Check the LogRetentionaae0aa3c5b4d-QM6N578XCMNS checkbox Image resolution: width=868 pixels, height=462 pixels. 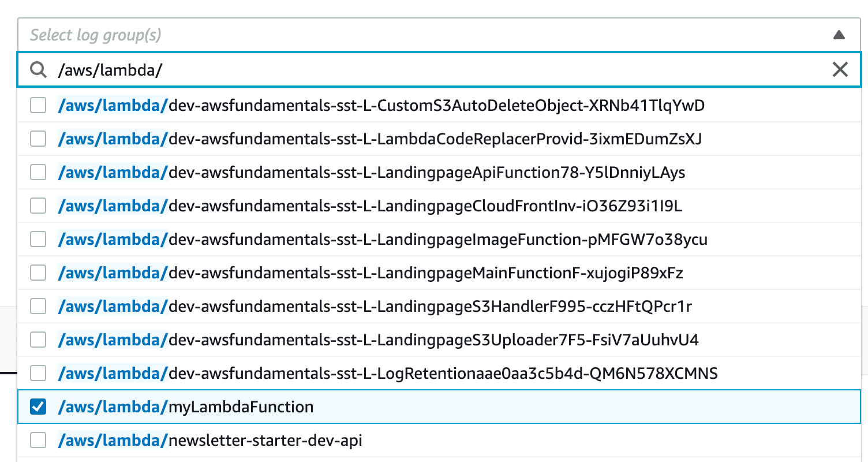click(38, 374)
